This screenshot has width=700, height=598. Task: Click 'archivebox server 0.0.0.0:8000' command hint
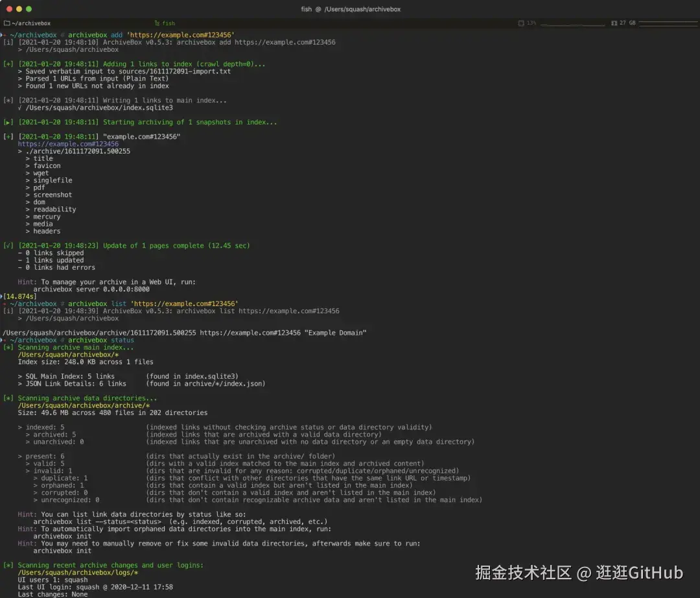(x=91, y=289)
